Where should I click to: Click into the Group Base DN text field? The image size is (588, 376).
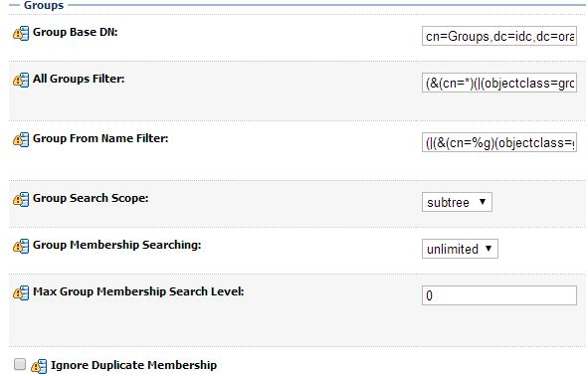499,36
